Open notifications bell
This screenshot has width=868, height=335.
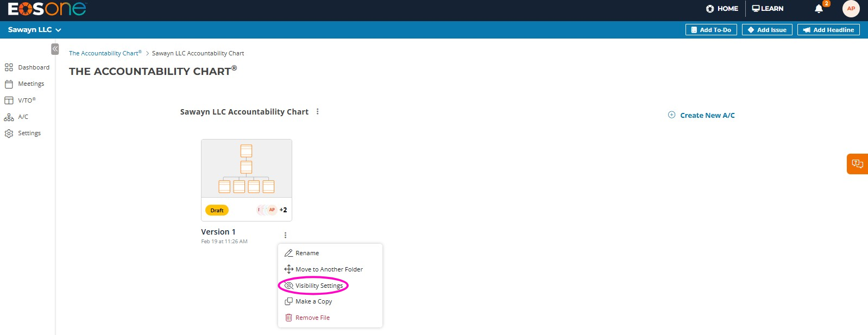pyautogui.click(x=819, y=9)
